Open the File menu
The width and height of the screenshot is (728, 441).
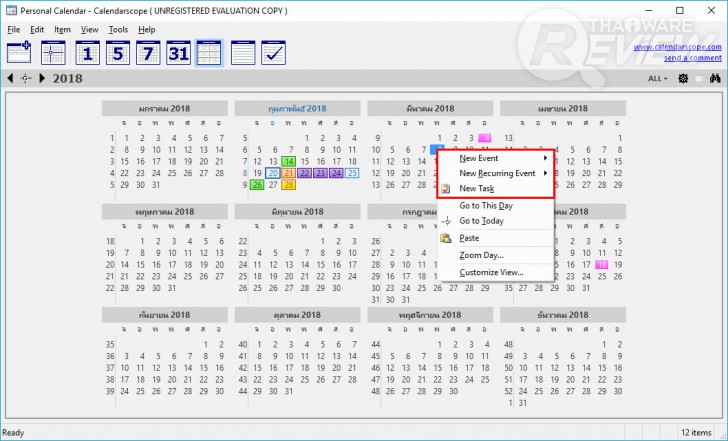tap(13, 30)
